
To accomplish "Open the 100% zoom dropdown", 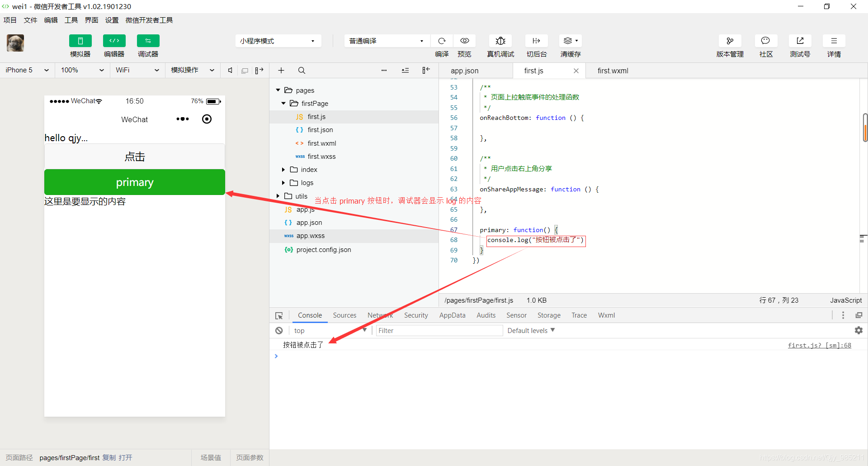I will click(82, 70).
